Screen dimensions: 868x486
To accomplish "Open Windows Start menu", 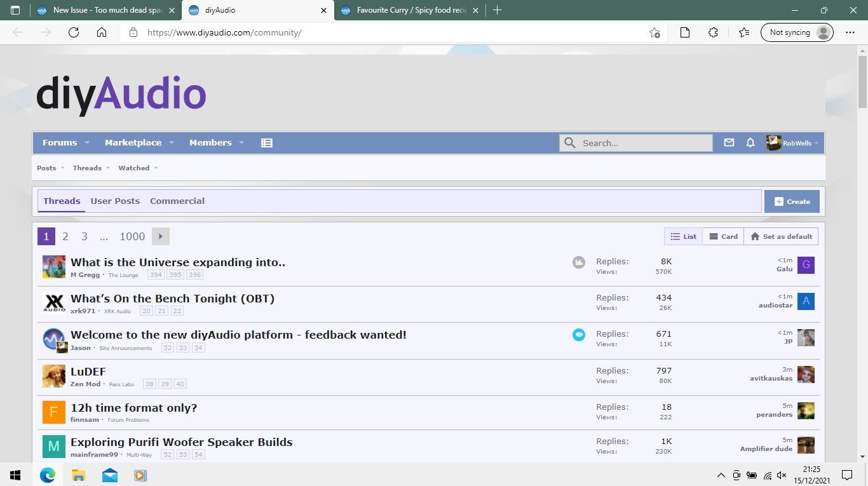I will coord(15,475).
